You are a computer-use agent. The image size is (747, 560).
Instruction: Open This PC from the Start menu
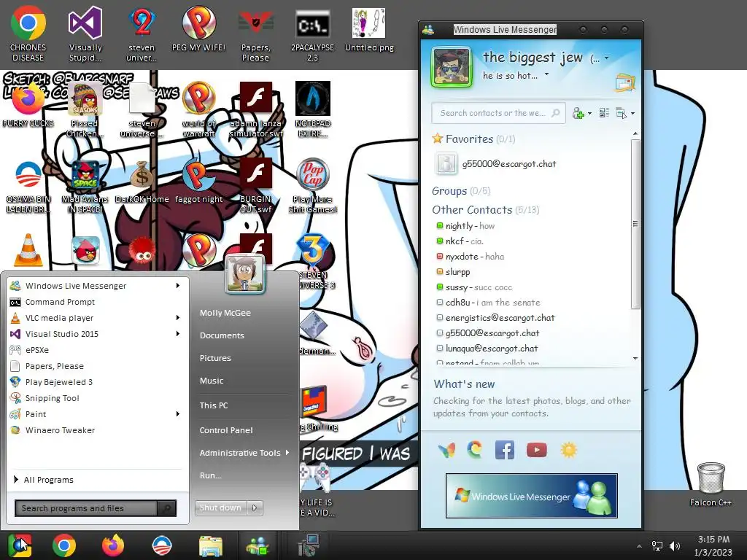tap(214, 405)
